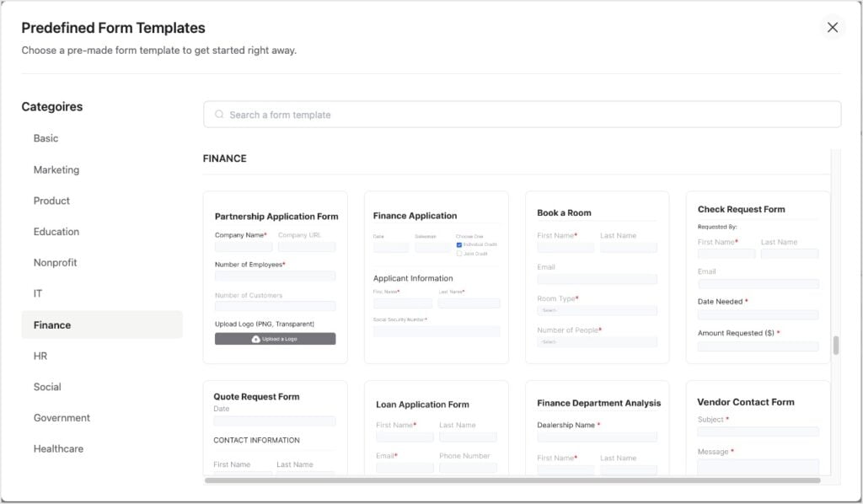Select the Basic category

(x=46, y=138)
